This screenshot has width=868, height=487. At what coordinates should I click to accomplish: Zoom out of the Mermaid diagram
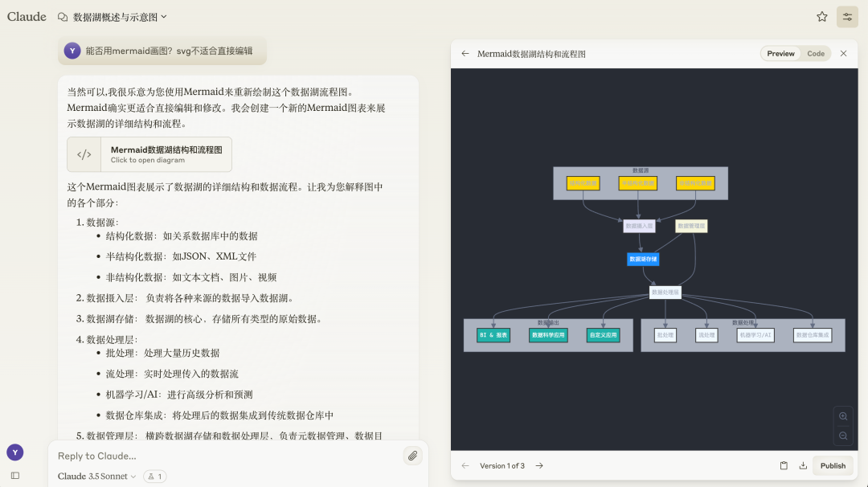(x=843, y=436)
